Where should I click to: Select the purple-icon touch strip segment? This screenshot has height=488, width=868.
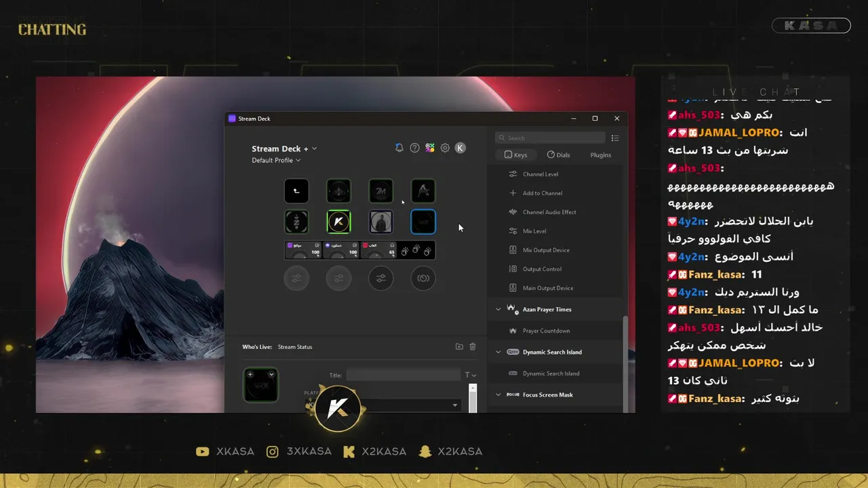[303, 250]
